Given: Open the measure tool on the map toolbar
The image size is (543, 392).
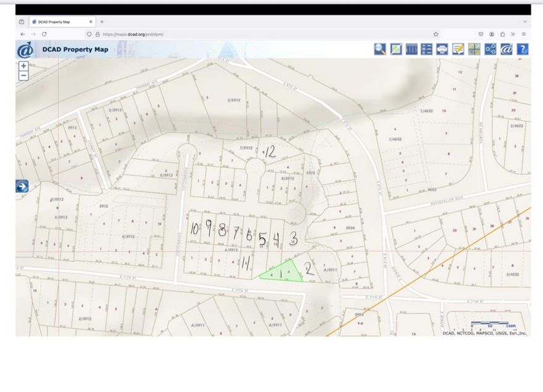Looking at the screenshot, I should [394, 48].
